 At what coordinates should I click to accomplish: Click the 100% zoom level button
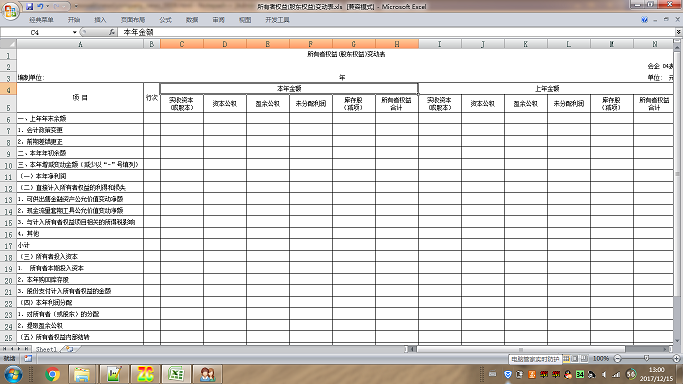pos(601,359)
